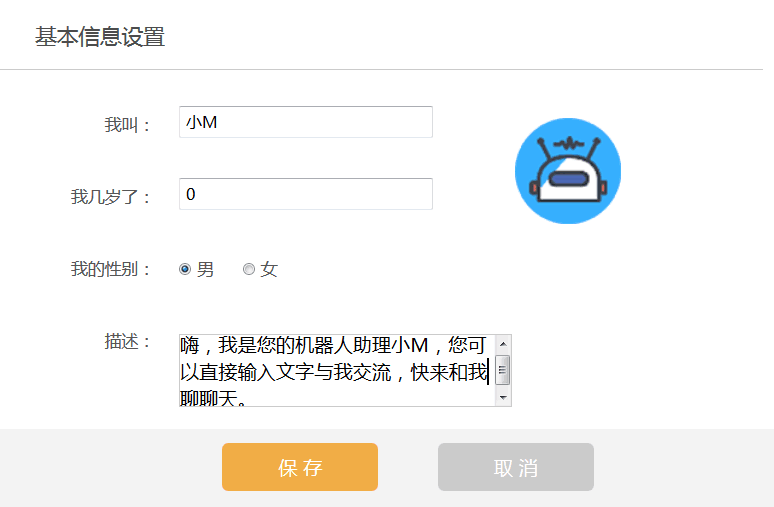This screenshot has height=507, width=774.
Task: Click the gray 取消 button
Action: pyautogui.click(x=516, y=467)
